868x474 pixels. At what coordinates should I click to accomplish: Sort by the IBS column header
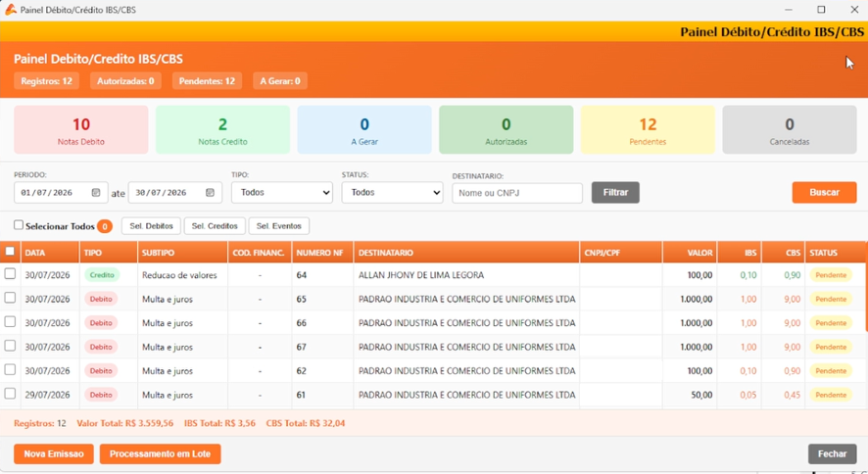point(739,253)
